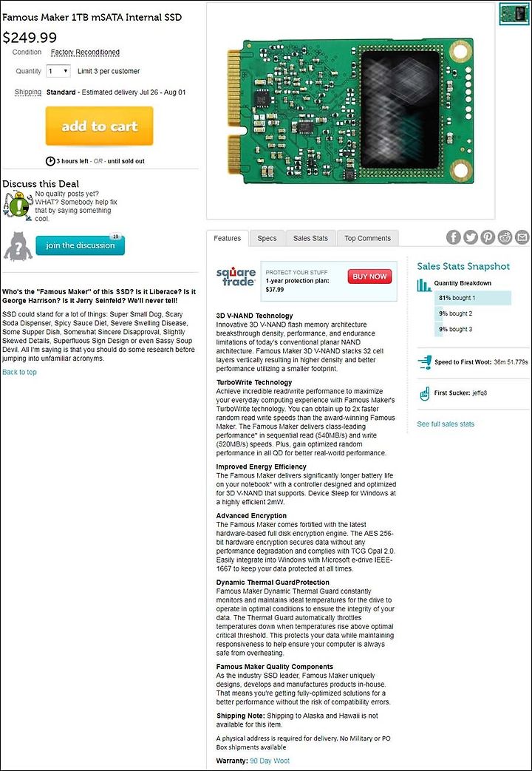The height and width of the screenshot is (771, 532).
Task: Click the SquareTrade logo
Action: (x=236, y=276)
